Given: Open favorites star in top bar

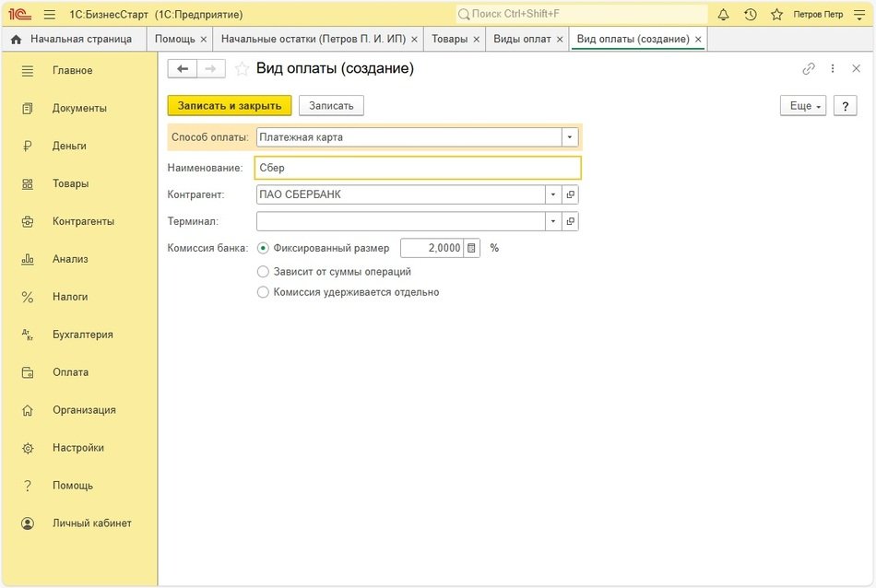Looking at the screenshot, I should pos(776,15).
